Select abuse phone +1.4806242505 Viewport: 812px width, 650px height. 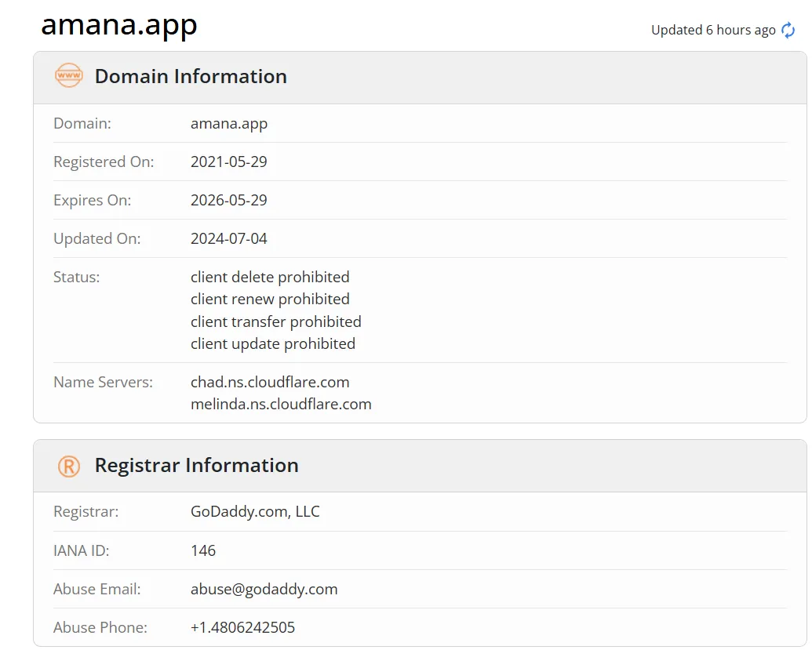coord(243,628)
